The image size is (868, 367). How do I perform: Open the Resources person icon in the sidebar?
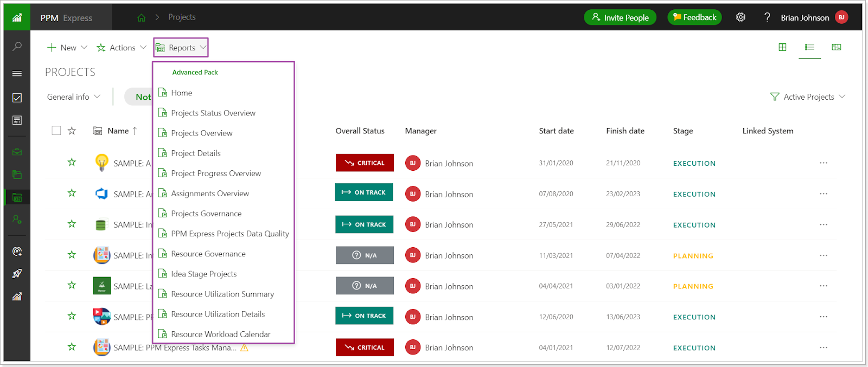(17, 220)
